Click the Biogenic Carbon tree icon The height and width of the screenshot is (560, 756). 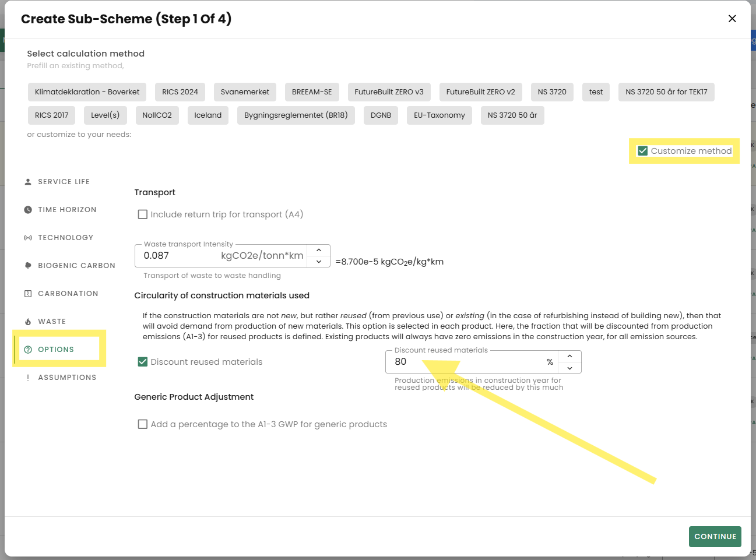(x=28, y=266)
